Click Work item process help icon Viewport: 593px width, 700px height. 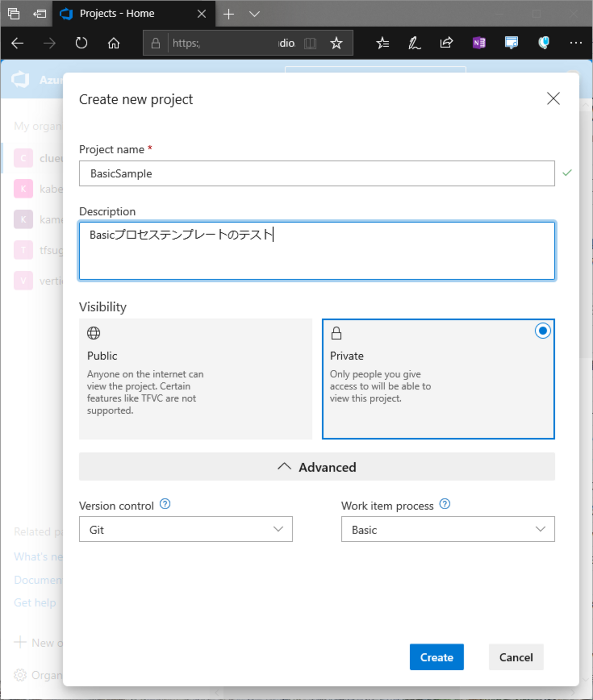click(445, 504)
